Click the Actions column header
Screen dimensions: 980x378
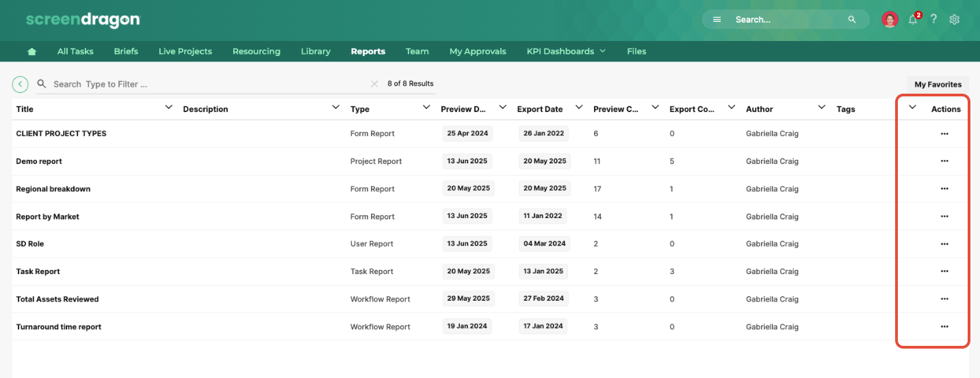946,109
